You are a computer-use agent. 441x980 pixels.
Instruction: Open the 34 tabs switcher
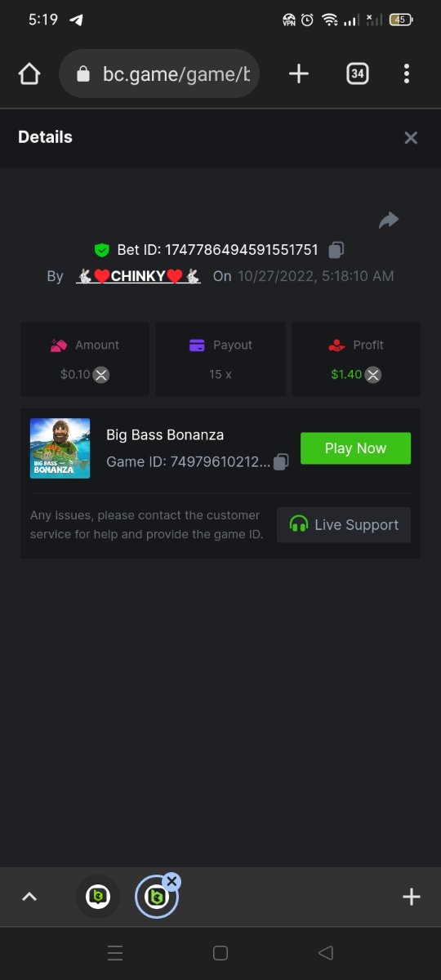click(357, 74)
